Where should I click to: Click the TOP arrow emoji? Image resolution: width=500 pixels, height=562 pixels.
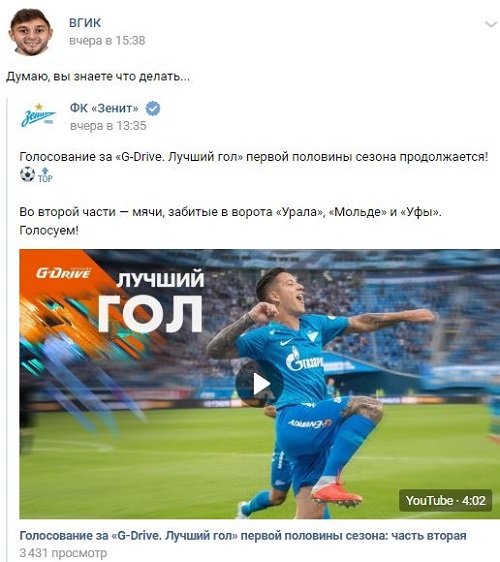click(x=45, y=175)
